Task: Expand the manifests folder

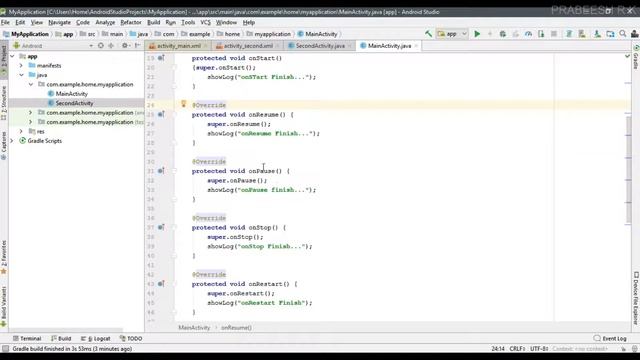Action: pyautogui.click(x=21, y=65)
